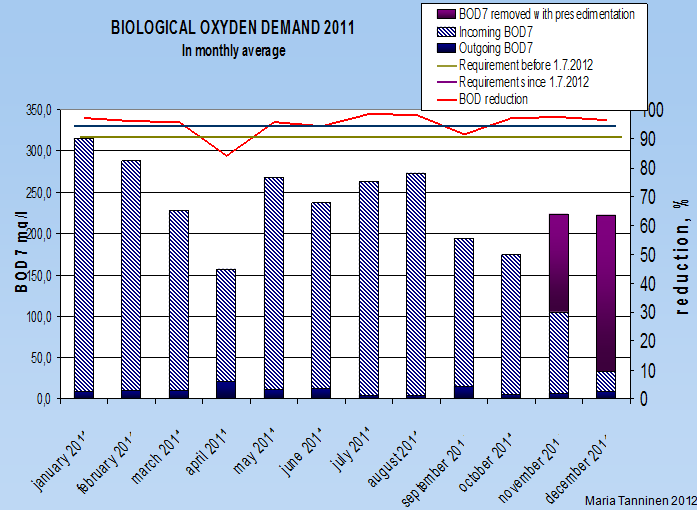Image resolution: width=697 pixels, height=510 pixels.
Task: Select the legend label 'Incoming BOD7'
Action: tap(495, 32)
